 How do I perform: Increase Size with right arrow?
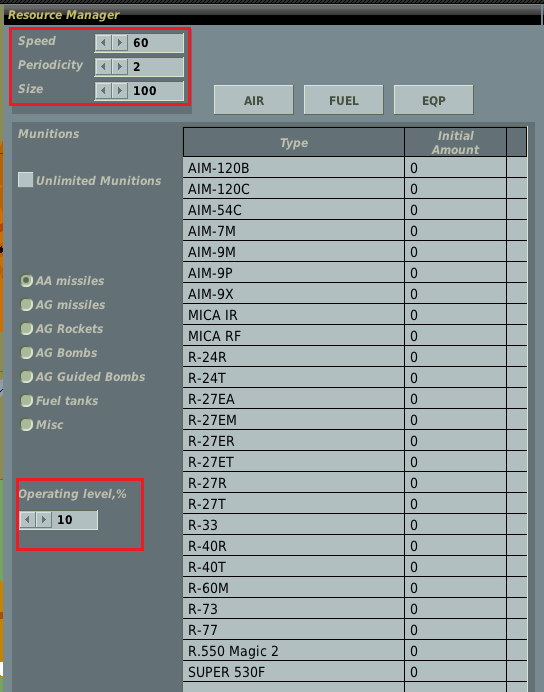coord(120,90)
